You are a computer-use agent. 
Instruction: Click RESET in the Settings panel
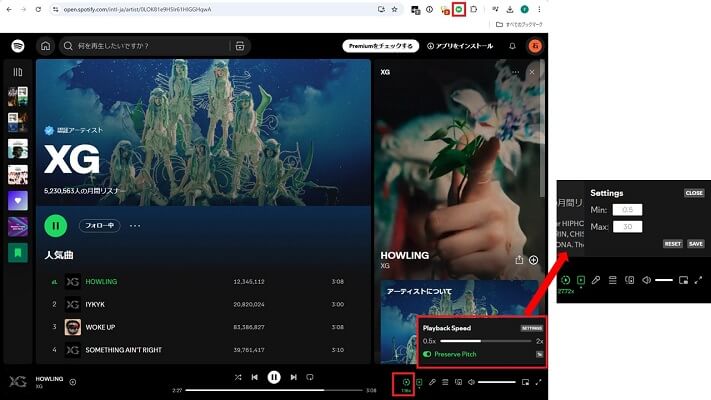click(673, 244)
